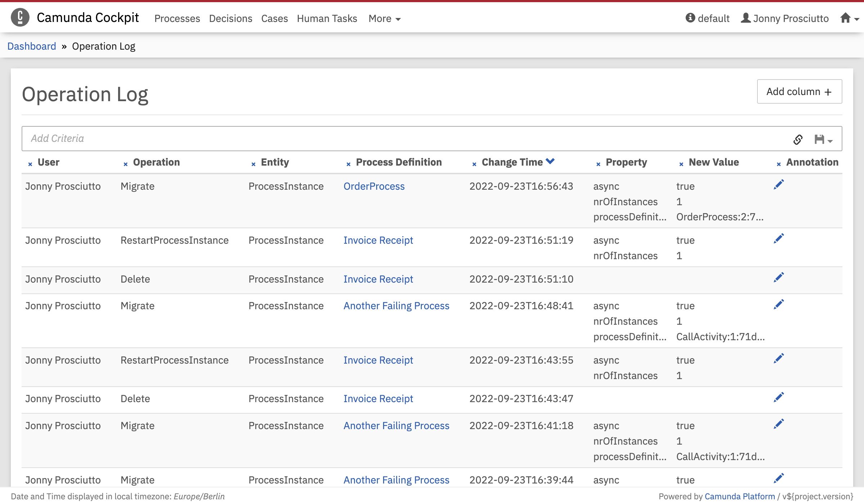Click the Add column button

click(x=800, y=91)
